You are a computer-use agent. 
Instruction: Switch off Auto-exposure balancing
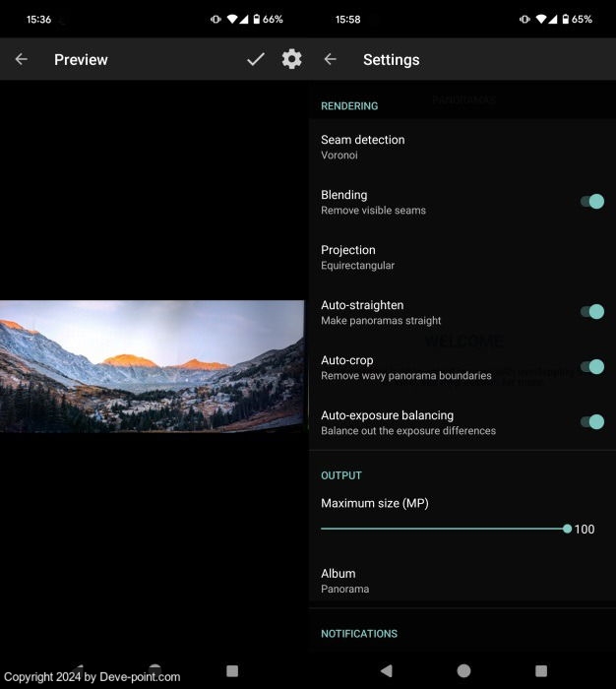[x=591, y=422]
